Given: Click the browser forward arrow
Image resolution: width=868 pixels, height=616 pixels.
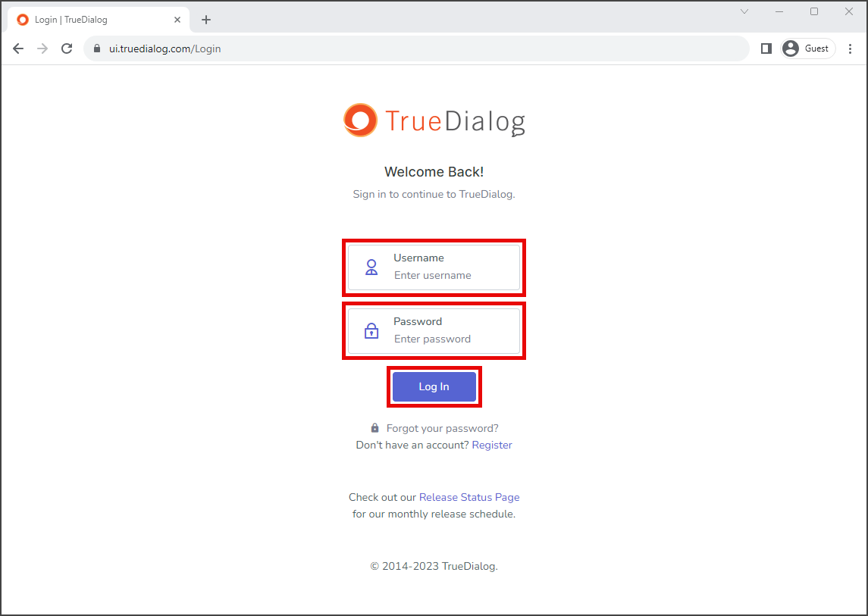Looking at the screenshot, I should (x=42, y=48).
